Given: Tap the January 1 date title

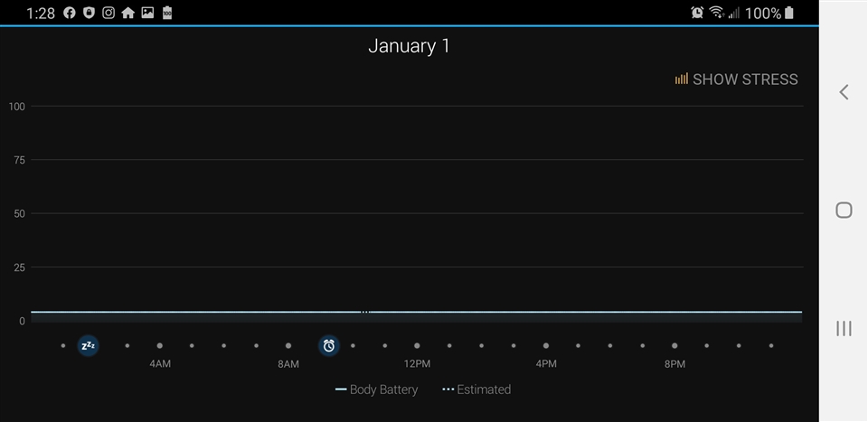Looking at the screenshot, I should click(409, 46).
